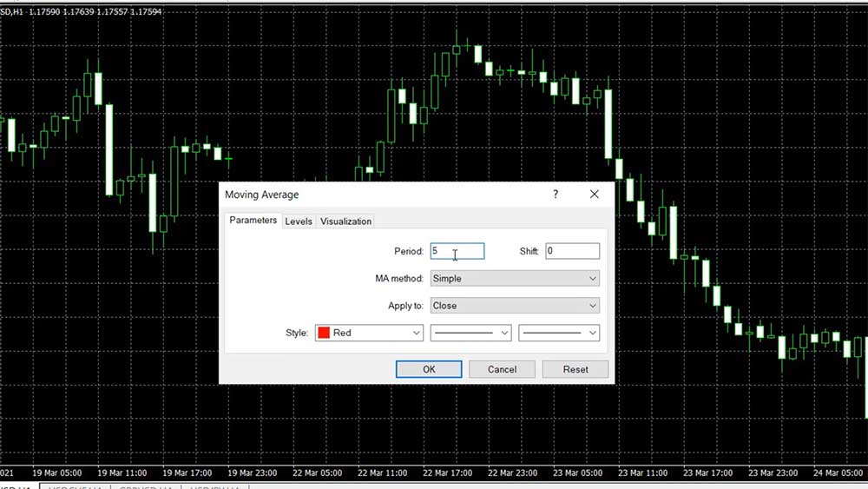Select the red color swatch in Style
This screenshot has width=868, height=489.
click(x=325, y=333)
